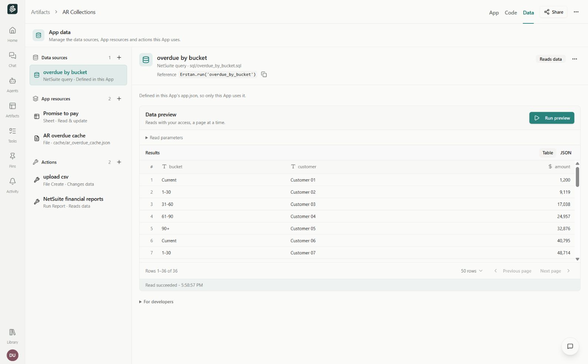The image size is (588, 364).
Task: Go to the Artifacts breadcrumb
Action: (x=40, y=12)
